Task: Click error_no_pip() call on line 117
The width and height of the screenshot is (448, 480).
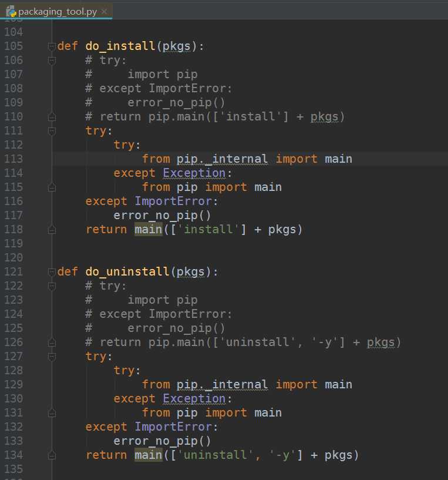Action: 162,216
